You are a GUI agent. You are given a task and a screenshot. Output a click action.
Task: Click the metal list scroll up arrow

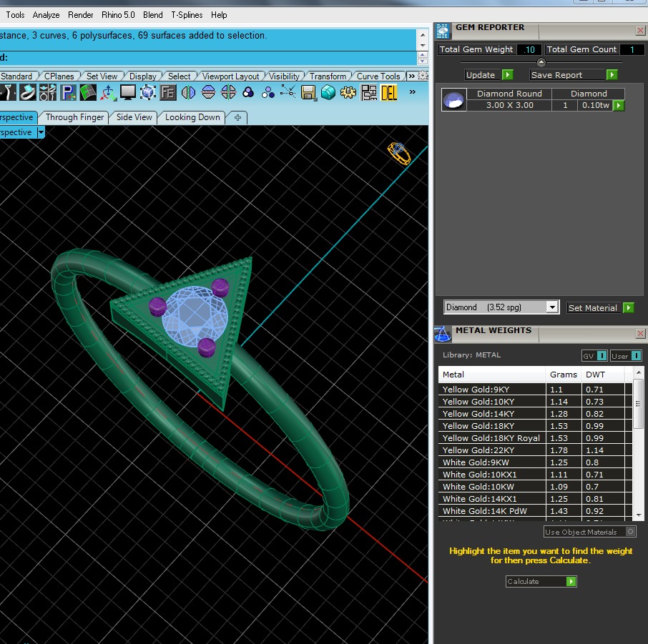coord(639,372)
